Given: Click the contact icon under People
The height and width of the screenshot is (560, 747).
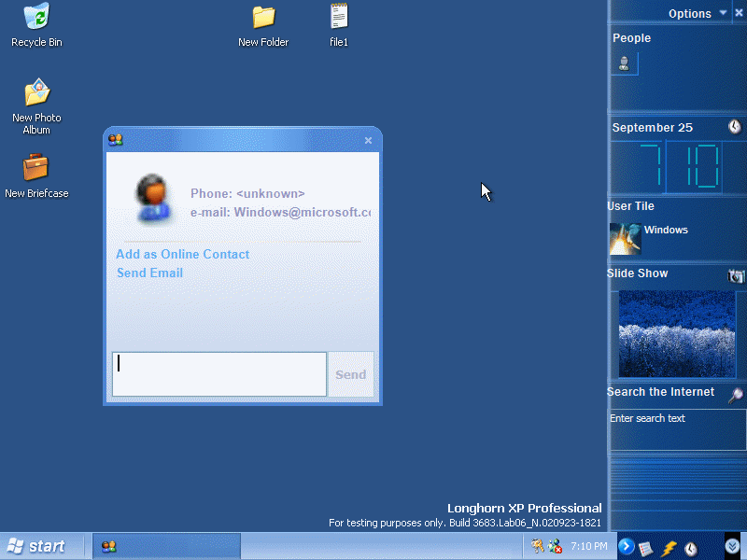Looking at the screenshot, I should [x=624, y=63].
